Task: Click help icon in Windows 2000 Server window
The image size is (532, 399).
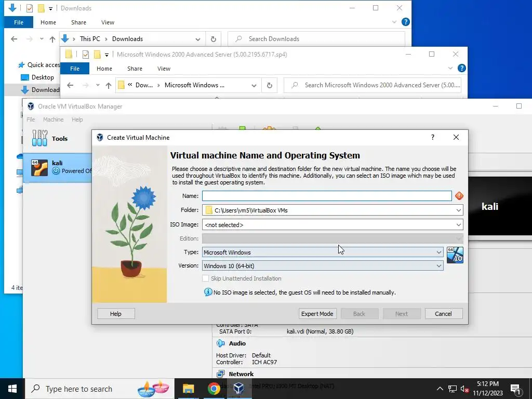Action: (461, 68)
